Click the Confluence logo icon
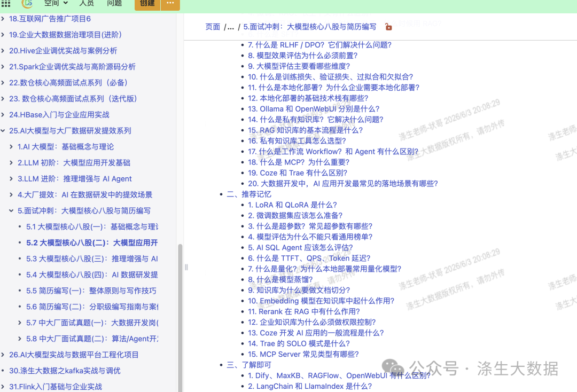This screenshot has width=577, height=392. point(27,3)
